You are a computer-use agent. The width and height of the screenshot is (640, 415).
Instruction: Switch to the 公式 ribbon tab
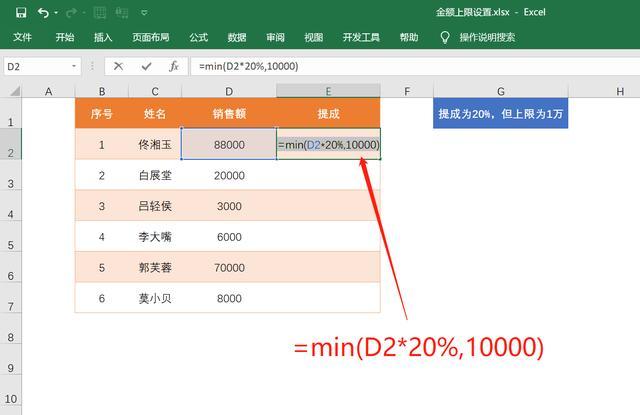tap(198, 38)
